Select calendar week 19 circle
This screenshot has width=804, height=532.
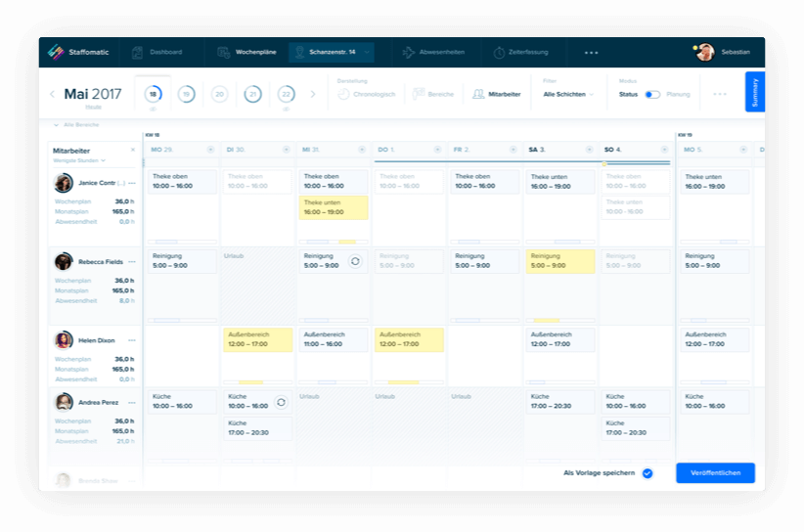[x=186, y=94]
